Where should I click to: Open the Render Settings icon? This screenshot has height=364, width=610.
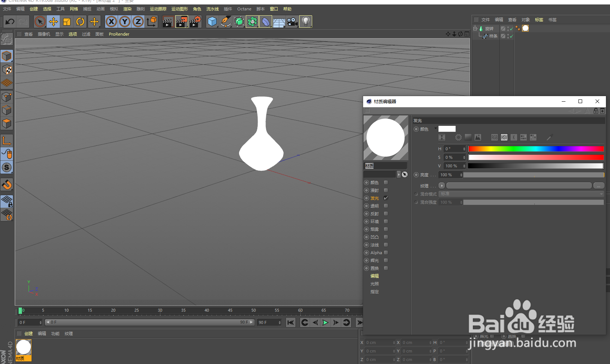point(196,22)
